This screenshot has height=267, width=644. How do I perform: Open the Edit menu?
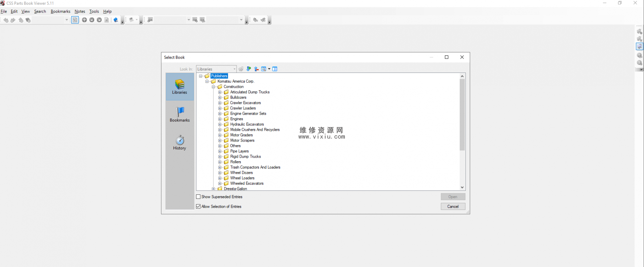(14, 11)
